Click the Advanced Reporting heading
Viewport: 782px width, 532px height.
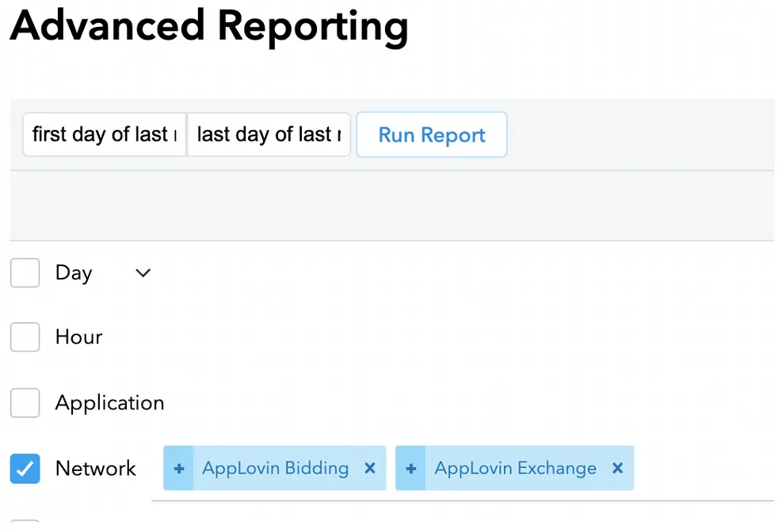(209, 26)
